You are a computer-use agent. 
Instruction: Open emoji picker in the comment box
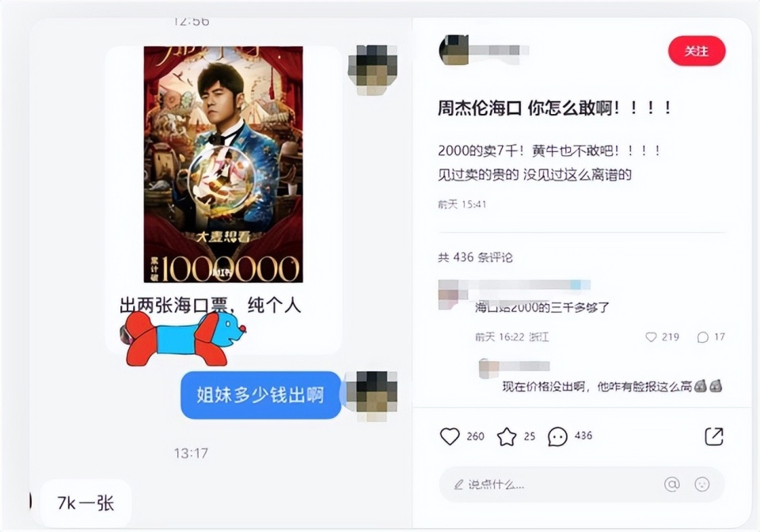tap(702, 484)
